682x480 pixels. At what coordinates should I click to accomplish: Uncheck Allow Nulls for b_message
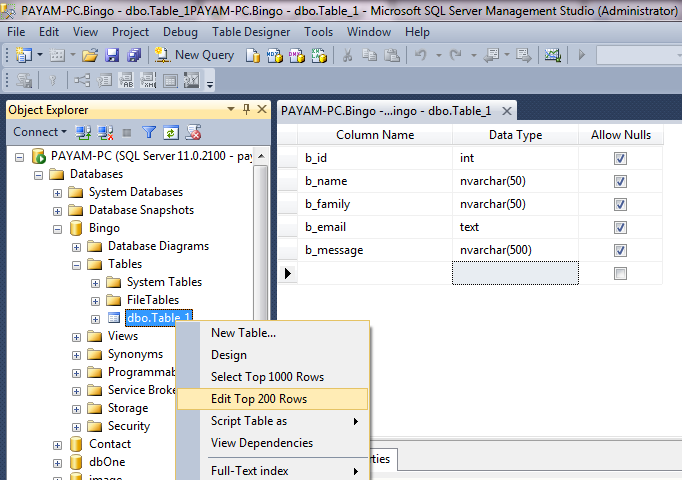(x=620, y=250)
